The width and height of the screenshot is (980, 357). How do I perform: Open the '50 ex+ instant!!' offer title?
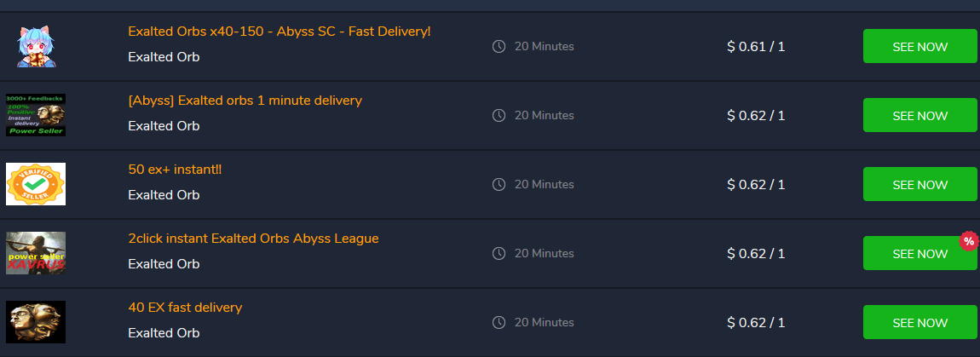click(x=175, y=170)
